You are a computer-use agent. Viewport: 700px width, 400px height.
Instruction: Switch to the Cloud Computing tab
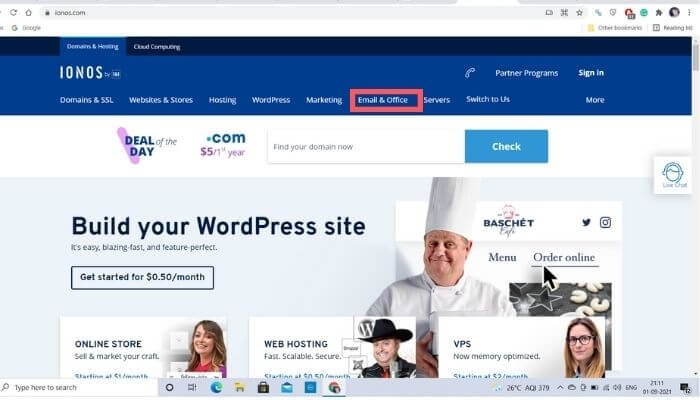[157, 46]
